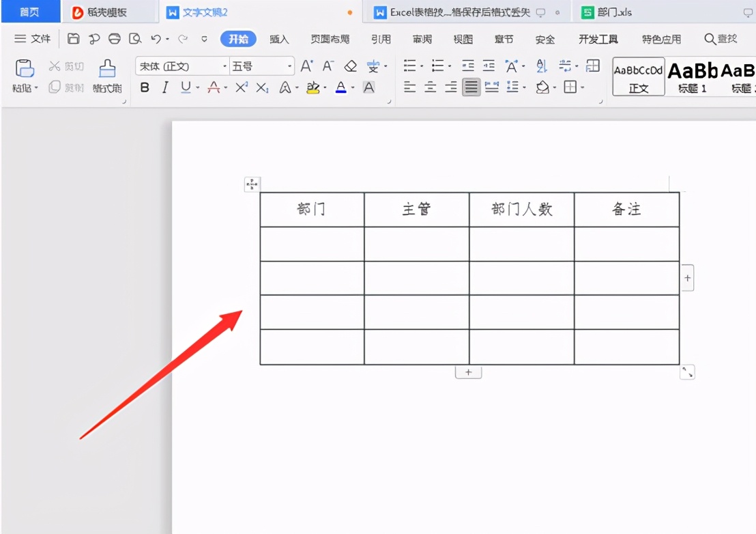Open the phonetic guide (變) dropdown
Screen dimensions: 756x534
click(x=386, y=66)
